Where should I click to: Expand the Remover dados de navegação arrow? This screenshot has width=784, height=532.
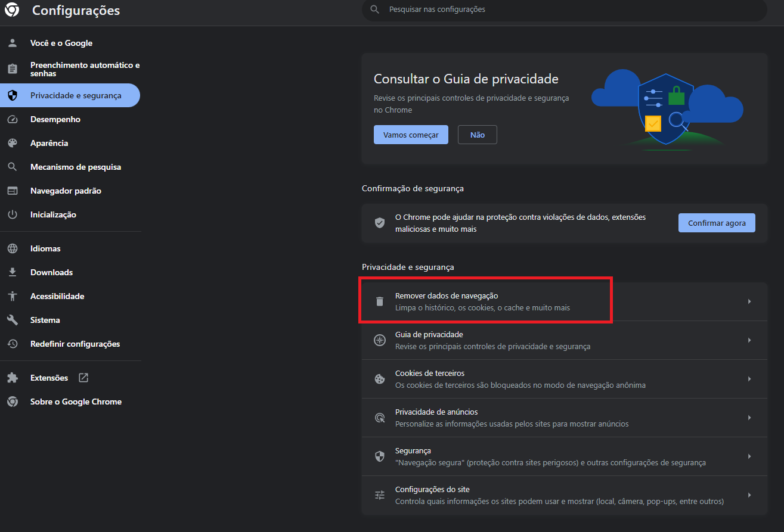[x=749, y=301]
